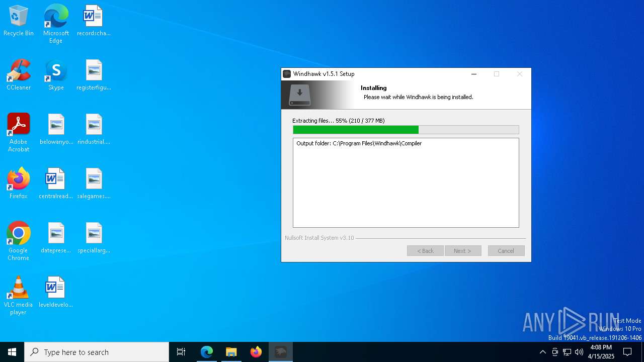The image size is (644, 362).
Task: Click the green extraction progress bar
Action: pos(406,130)
